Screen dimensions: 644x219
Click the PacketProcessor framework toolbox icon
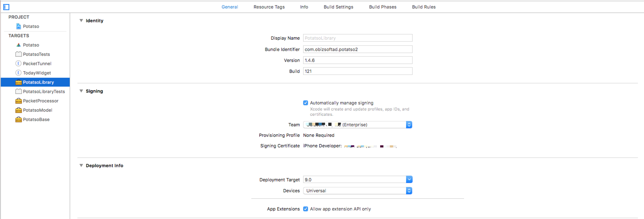(18, 101)
